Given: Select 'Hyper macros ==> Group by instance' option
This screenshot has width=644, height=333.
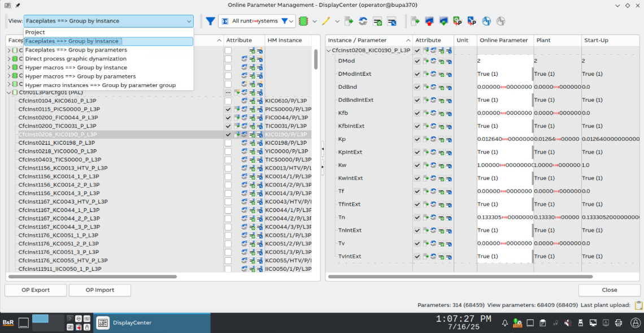Looking at the screenshot, I should [x=76, y=67].
